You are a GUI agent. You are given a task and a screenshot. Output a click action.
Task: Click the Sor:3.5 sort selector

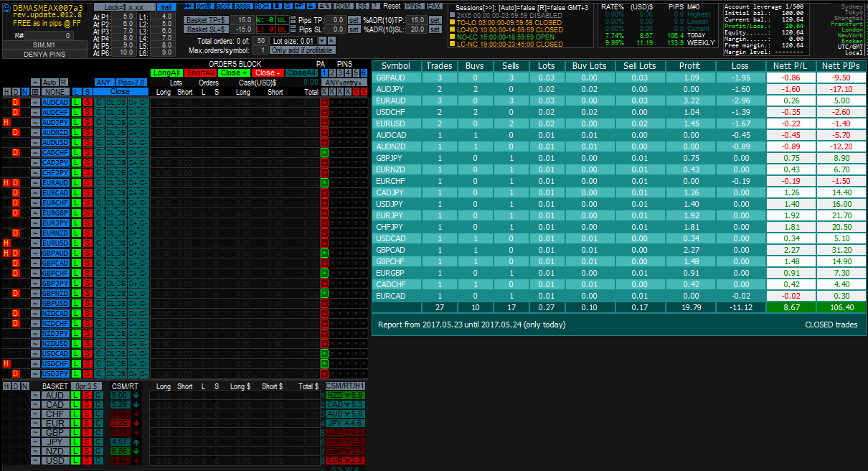86,386
